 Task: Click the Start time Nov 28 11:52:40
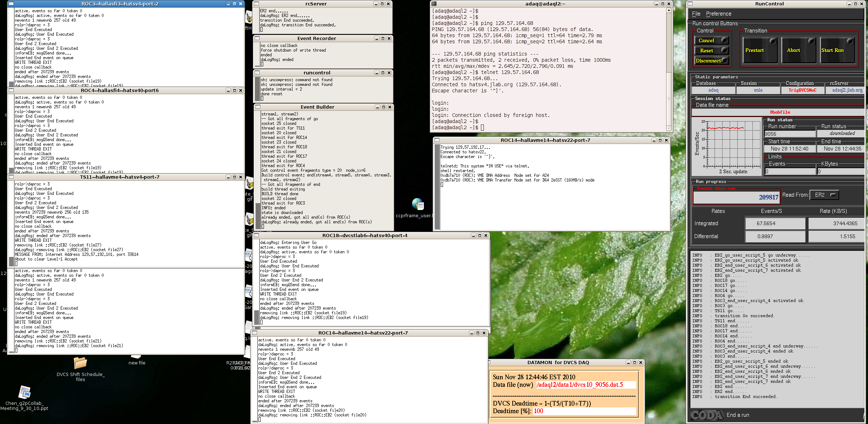click(x=790, y=149)
